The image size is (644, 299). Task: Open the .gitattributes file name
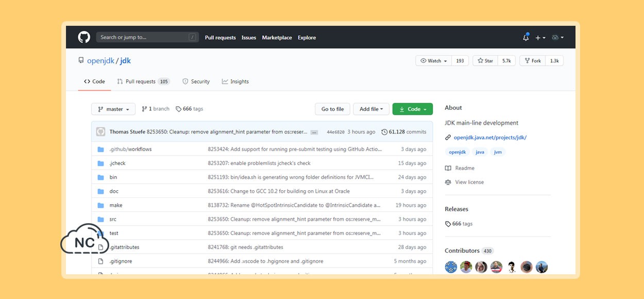click(x=124, y=247)
